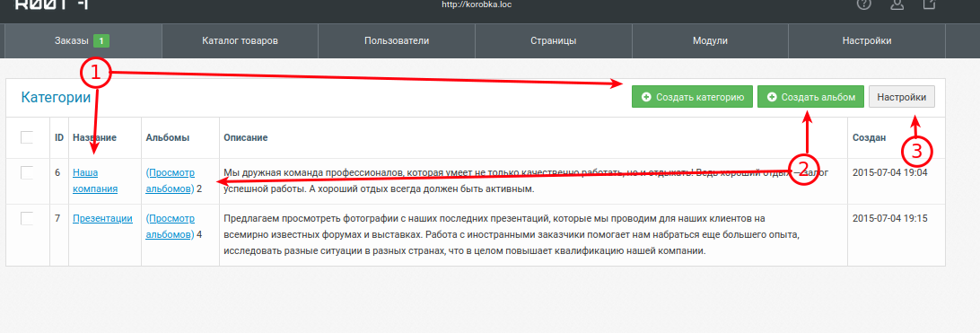Image resolution: width=980 pixels, height=333 pixels.
Task: Click the Описание column header
Action: 246,137
